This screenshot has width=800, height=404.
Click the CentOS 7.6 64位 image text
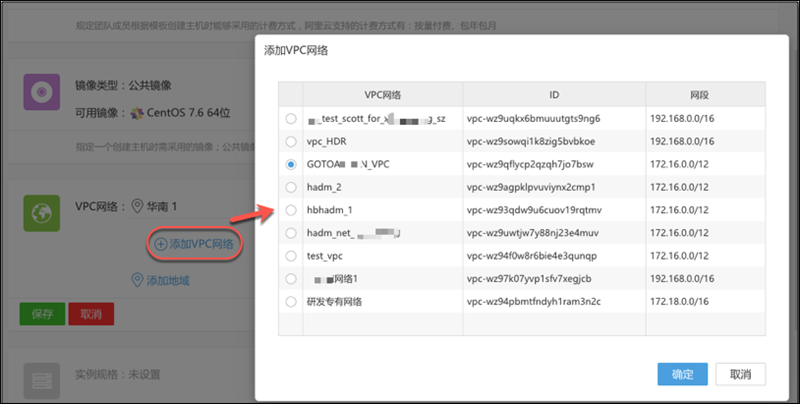(188, 113)
